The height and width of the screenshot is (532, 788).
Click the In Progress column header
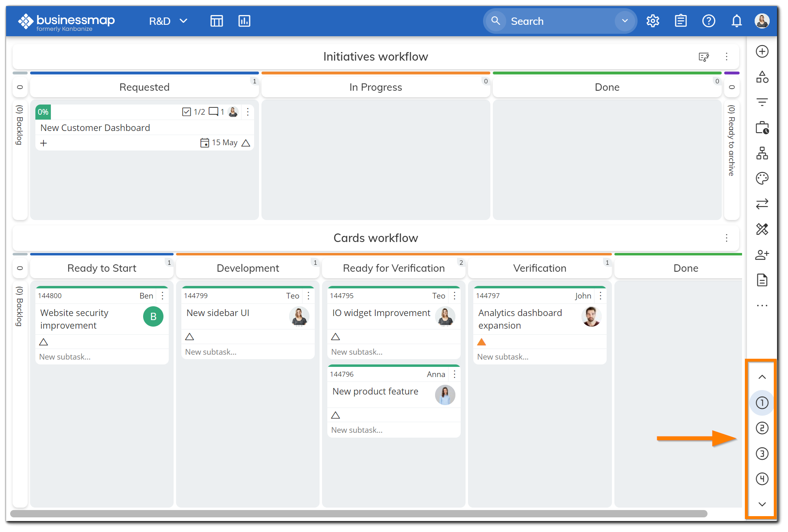tap(376, 87)
